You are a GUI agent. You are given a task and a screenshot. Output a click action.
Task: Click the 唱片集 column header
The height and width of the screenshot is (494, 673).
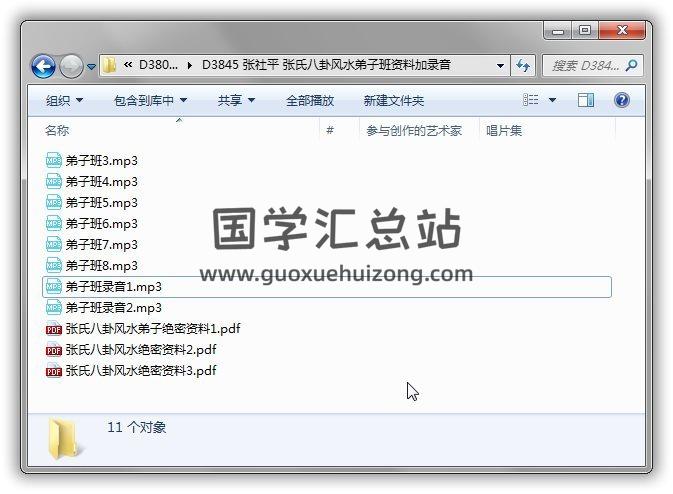(504, 130)
